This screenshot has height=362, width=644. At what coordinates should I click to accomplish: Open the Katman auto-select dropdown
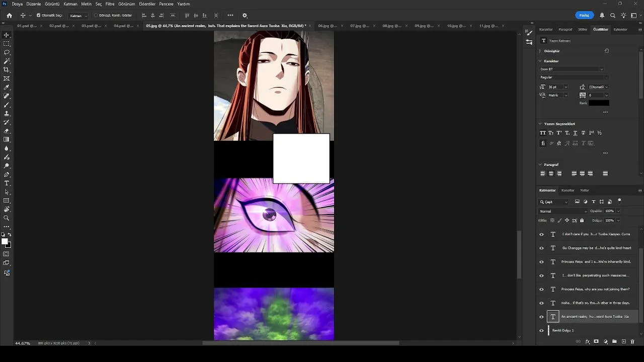[78, 16]
